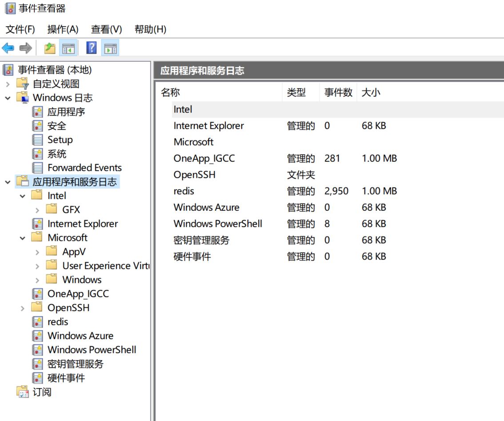
Task: Toggle the Show/Hide console tree icon
Action: point(68,48)
